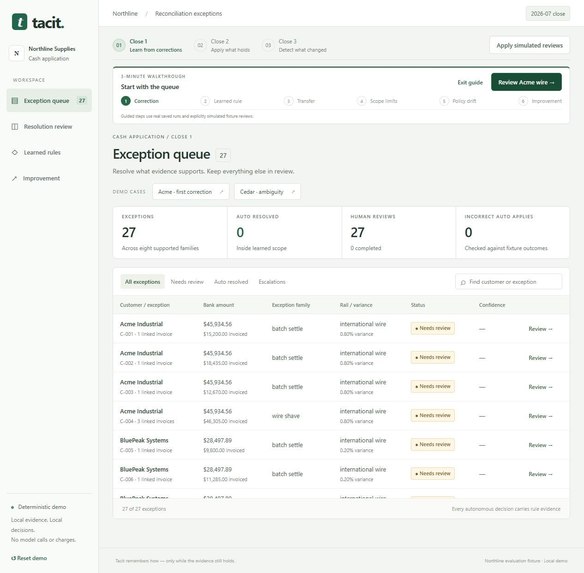This screenshot has width=584, height=573.
Task: Click the arrow icon on Acme - first correction
Action: click(x=222, y=192)
